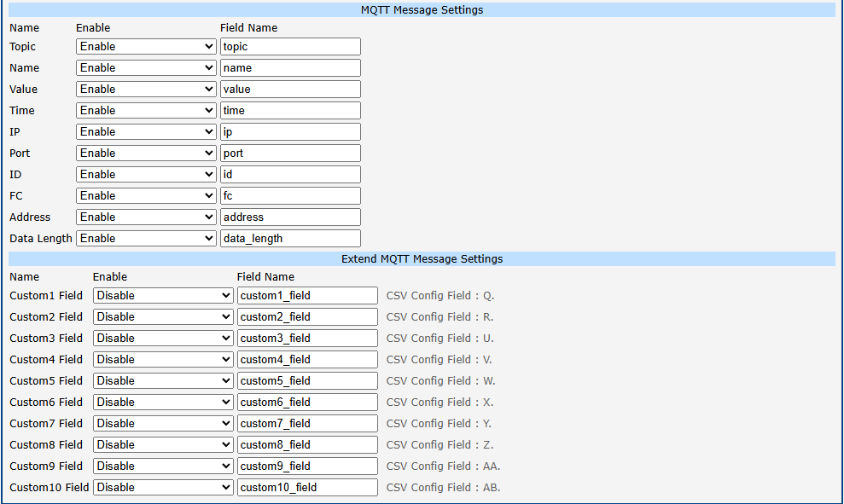Click the 'Topic' row label

(22, 47)
